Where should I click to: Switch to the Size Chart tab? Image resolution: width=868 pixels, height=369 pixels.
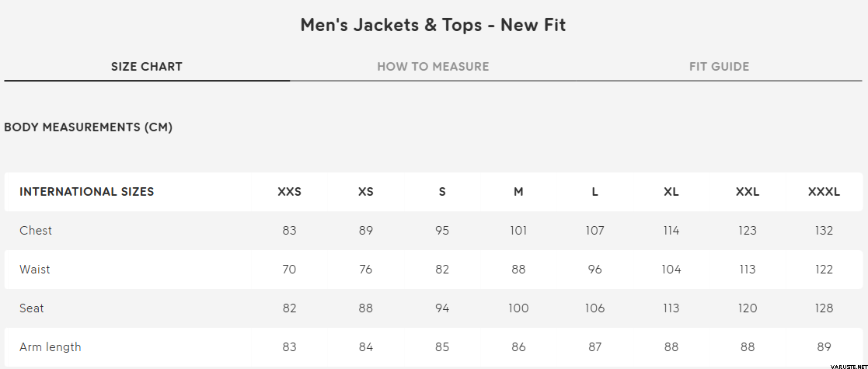147,67
